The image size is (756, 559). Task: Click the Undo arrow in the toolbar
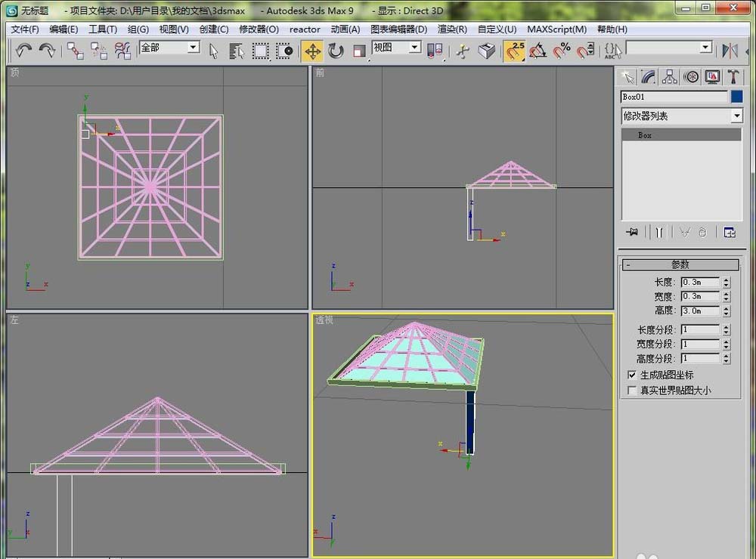pyautogui.click(x=23, y=51)
